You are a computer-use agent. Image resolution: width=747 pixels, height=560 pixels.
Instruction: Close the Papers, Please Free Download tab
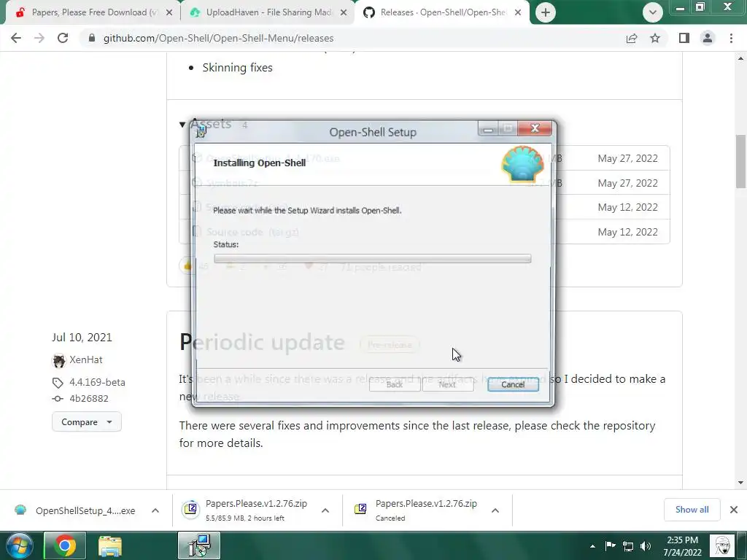click(169, 12)
